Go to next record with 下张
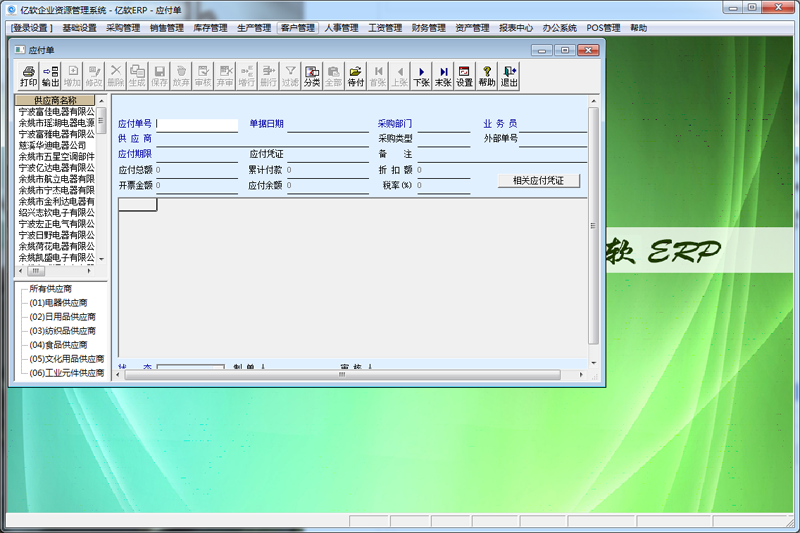This screenshot has height=533, width=800. (421, 76)
